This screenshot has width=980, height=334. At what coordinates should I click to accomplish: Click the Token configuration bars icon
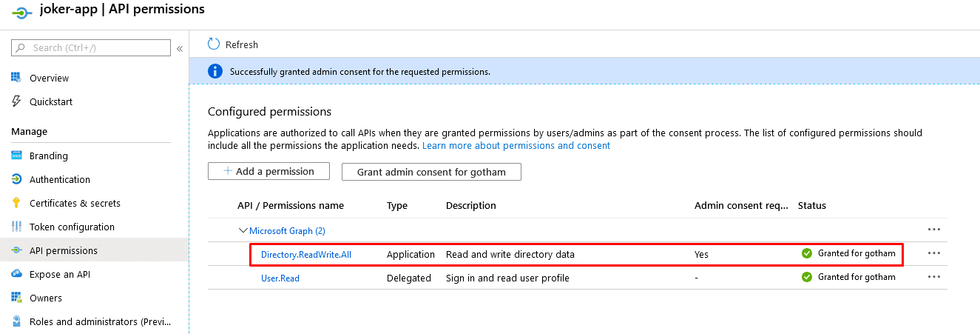(x=16, y=227)
